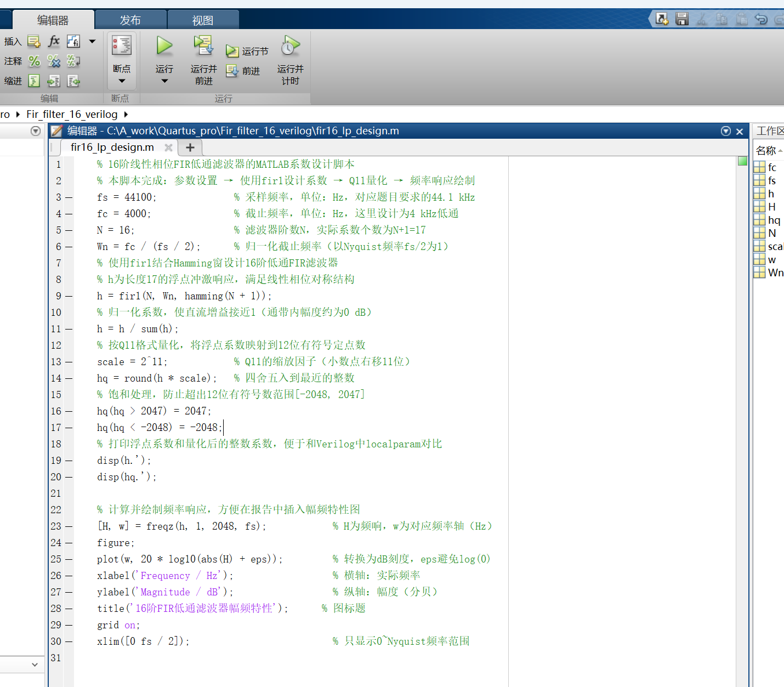Click the green code analyzer status square
This screenshot has height=687, width=784.
coord(742,161)
